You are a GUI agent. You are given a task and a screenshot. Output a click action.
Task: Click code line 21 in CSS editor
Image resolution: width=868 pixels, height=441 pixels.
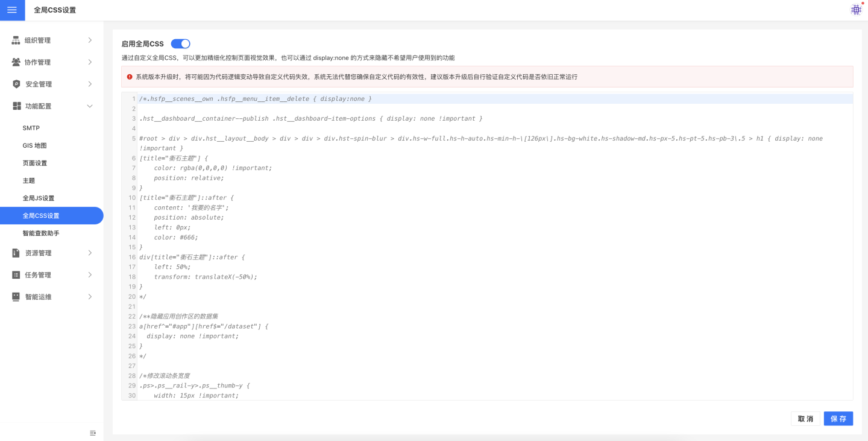362,306
